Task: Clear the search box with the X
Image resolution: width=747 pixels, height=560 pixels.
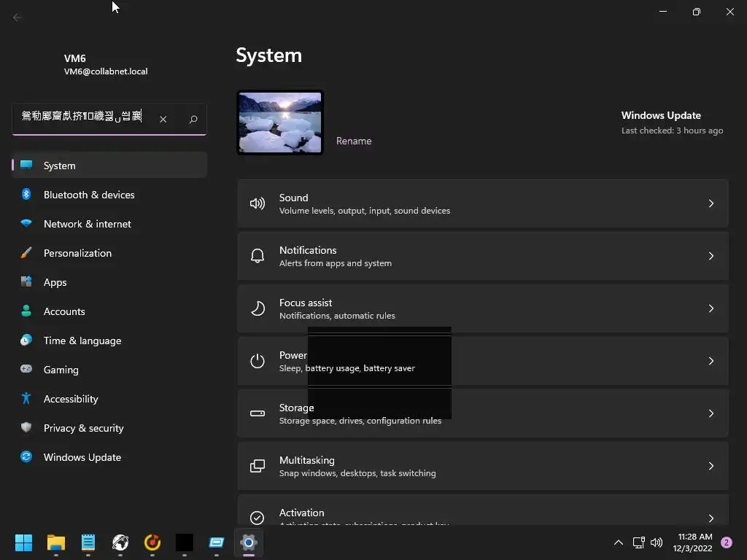Action: click(163, 119)
